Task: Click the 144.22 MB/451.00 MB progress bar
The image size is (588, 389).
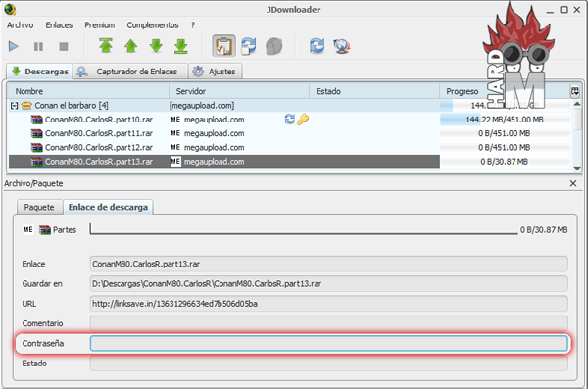Action: (x=505, y=120)
